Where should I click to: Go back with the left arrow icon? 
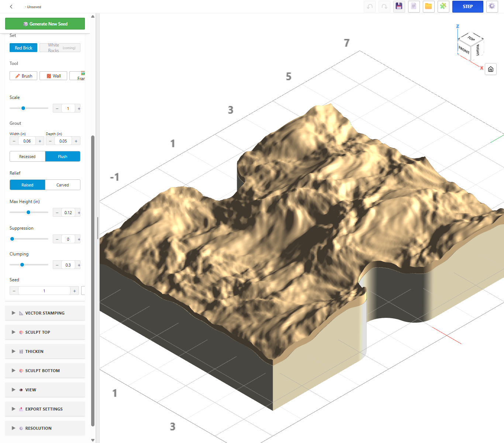(11, 7)
